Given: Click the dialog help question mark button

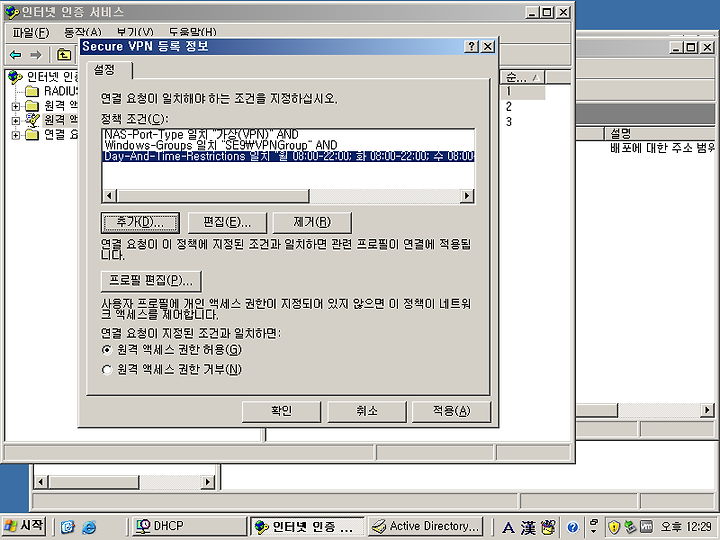Looking at the screenshot, I should pyautogui.click(x=472, y=46).
